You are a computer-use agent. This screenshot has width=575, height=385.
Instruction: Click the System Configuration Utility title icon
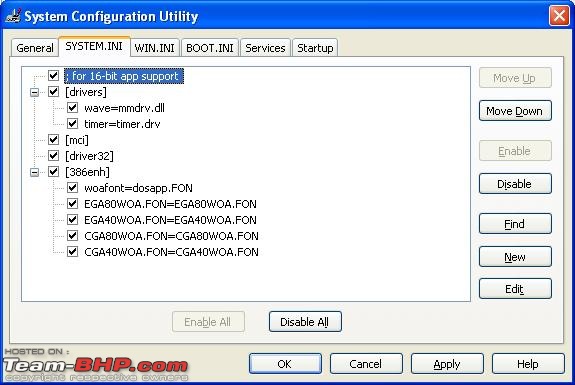(13, 16)
